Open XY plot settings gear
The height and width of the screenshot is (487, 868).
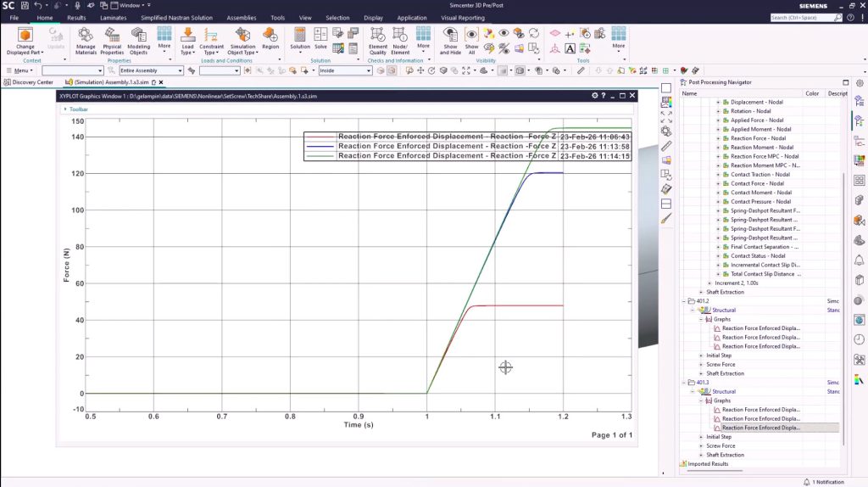point(594,96)
